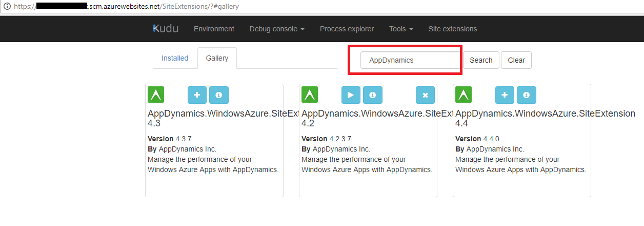644x226 pixels.
Task: Switch to the Installed tab
Action: pyautogui.click(x=175, y=58)
